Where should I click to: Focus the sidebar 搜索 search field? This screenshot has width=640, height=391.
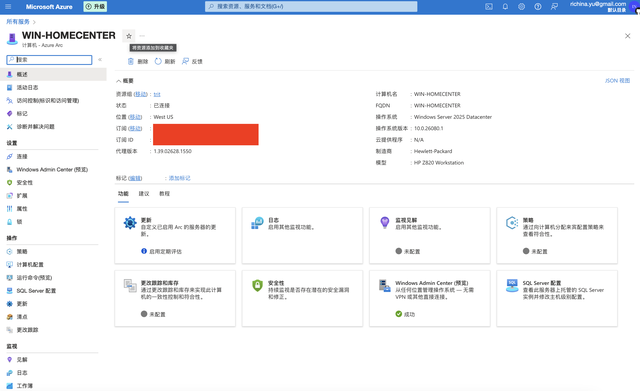click(x=49, y=60)
